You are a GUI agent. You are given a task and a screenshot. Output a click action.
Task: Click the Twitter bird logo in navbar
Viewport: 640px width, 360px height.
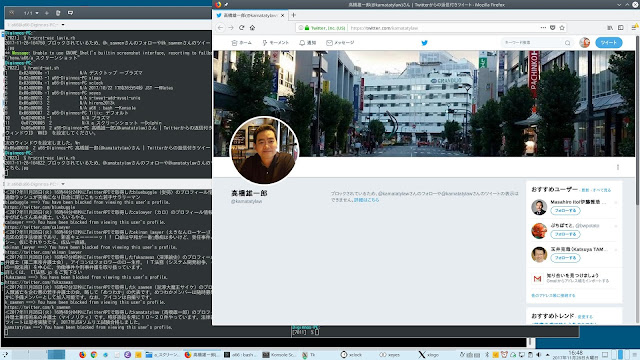tap(424, 42)
